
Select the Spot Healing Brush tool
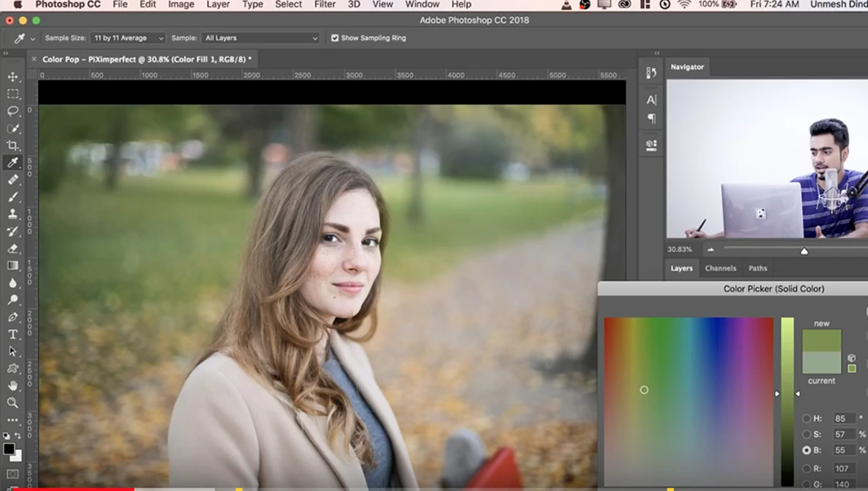point(12,180)
